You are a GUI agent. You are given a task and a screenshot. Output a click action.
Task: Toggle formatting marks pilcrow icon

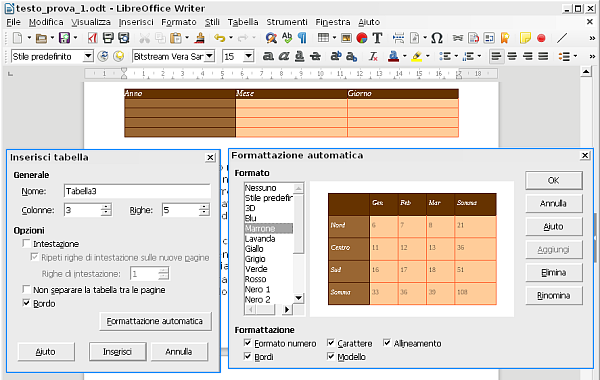click(302, 38)
